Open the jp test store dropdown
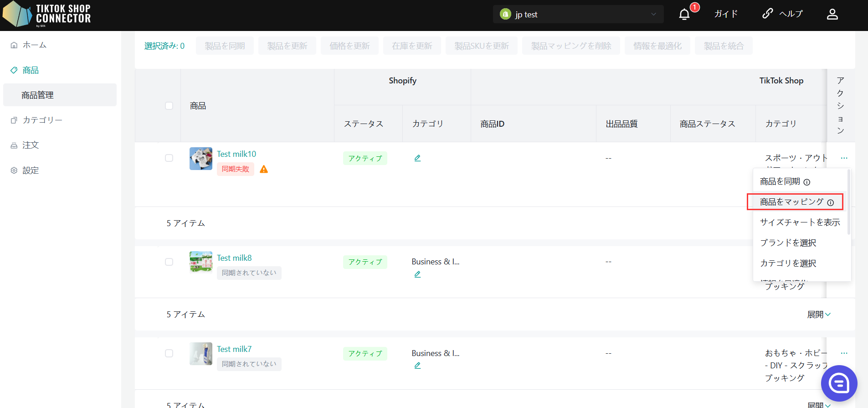 (x=578, y=14)
